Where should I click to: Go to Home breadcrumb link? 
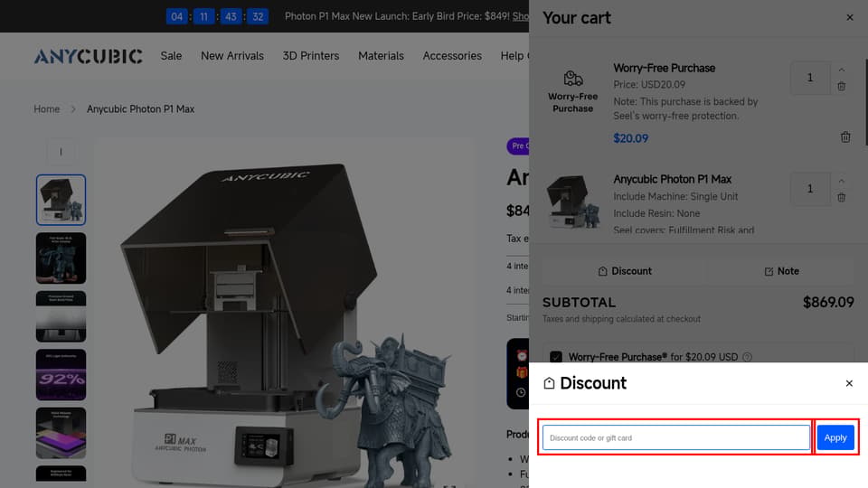tap(46, 109)
